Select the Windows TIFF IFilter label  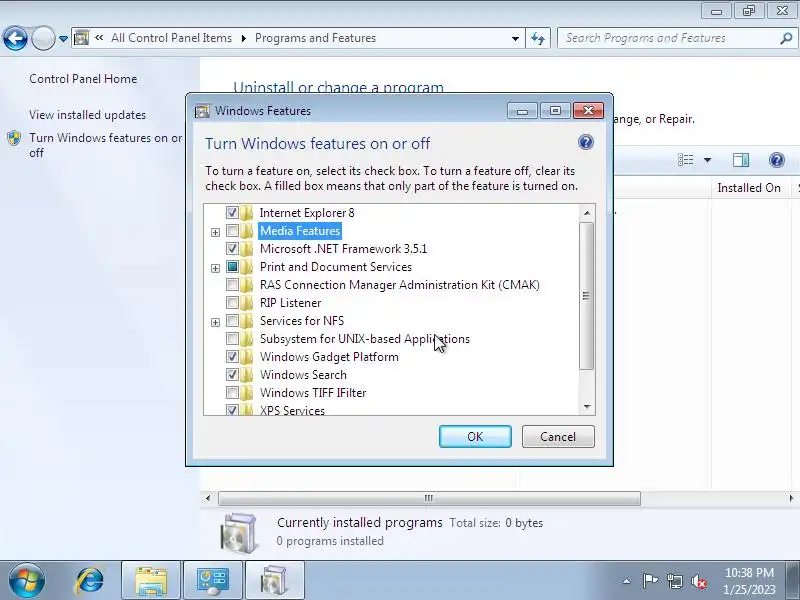pos(313,393)
